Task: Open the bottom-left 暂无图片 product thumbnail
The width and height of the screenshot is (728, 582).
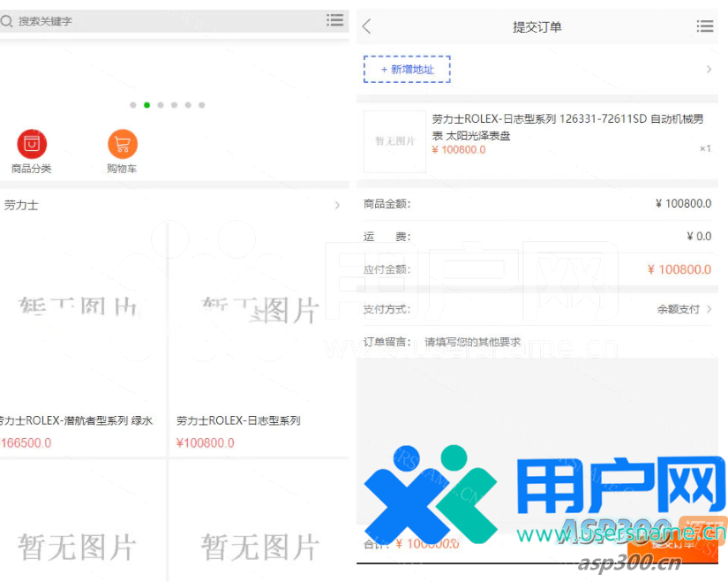Action: click(x=77, y=548)
